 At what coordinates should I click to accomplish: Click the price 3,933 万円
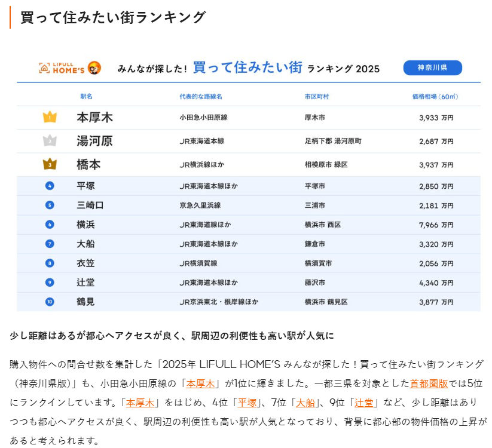(x=436, y=118)
